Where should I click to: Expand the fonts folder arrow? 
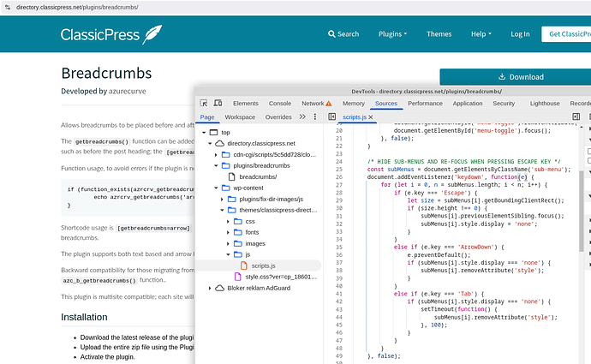pyautogui.click(x=228, y=232)
